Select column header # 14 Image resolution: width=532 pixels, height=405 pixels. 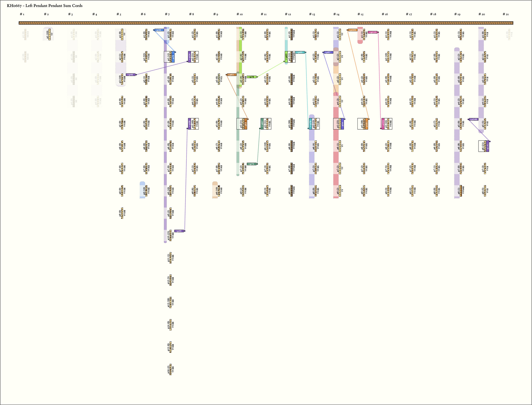coord(336,14)
